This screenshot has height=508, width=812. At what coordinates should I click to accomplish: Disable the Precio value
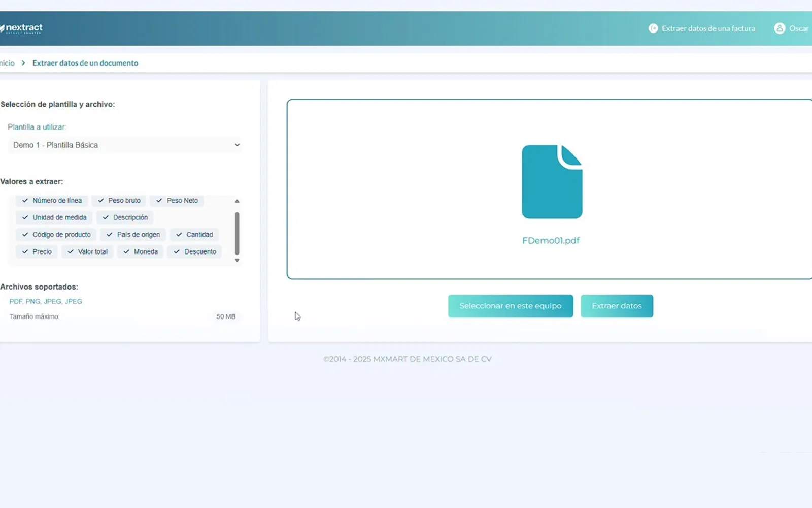pos(37,251)
